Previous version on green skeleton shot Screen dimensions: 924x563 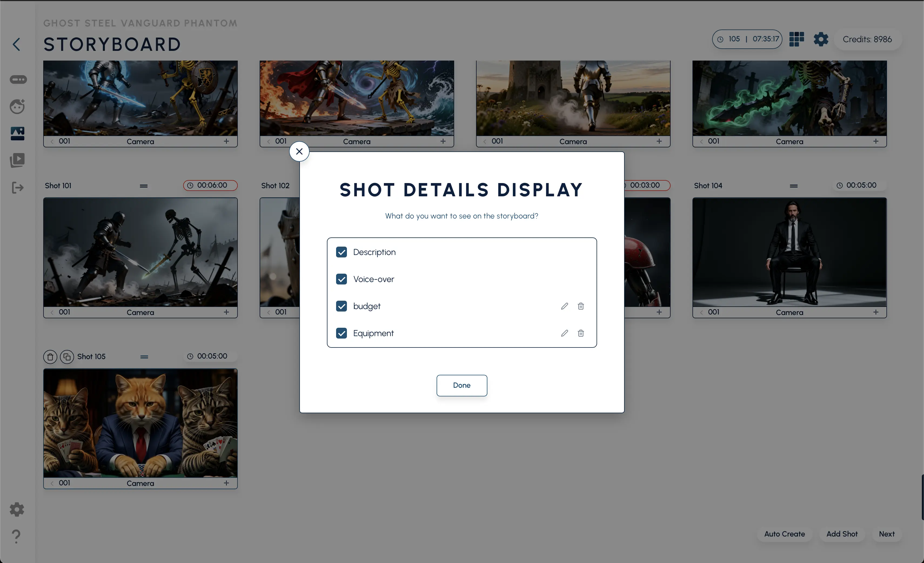click(x=701, y=141)
